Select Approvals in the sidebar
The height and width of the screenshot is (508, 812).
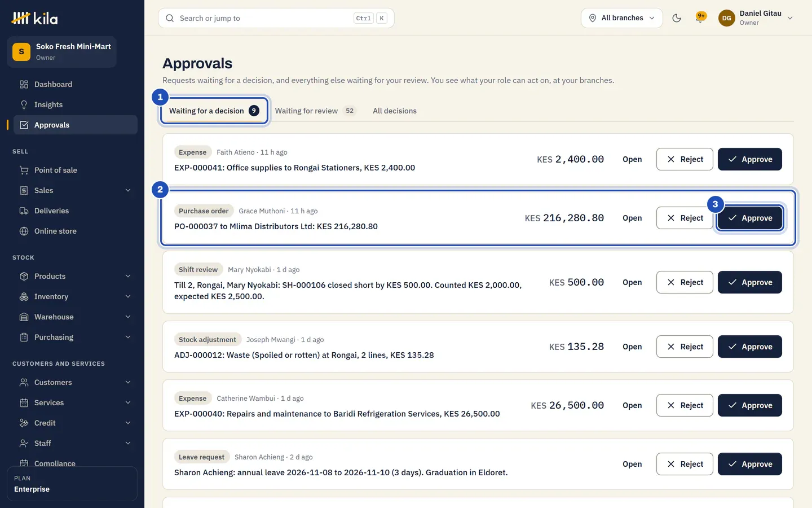[x=75, y=125]
